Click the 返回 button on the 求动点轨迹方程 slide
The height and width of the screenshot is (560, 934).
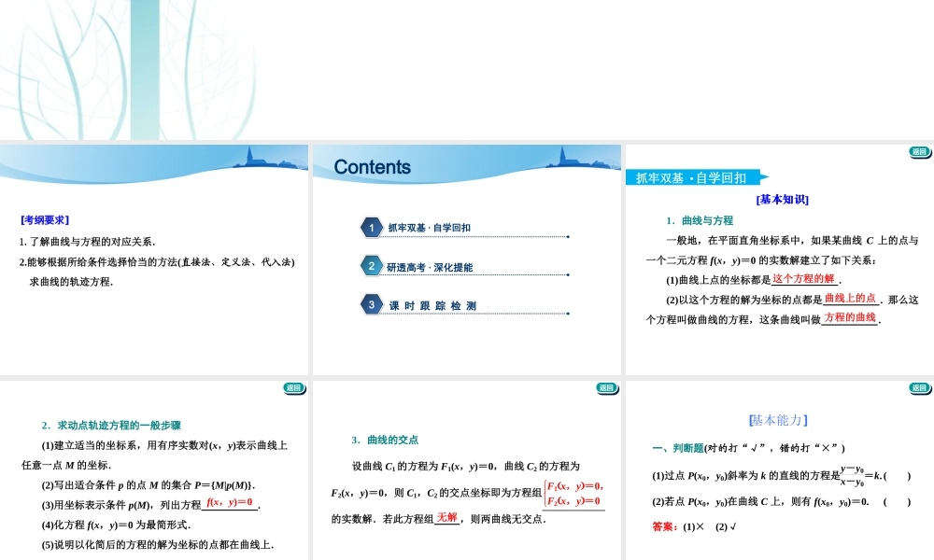coord(294,387)
